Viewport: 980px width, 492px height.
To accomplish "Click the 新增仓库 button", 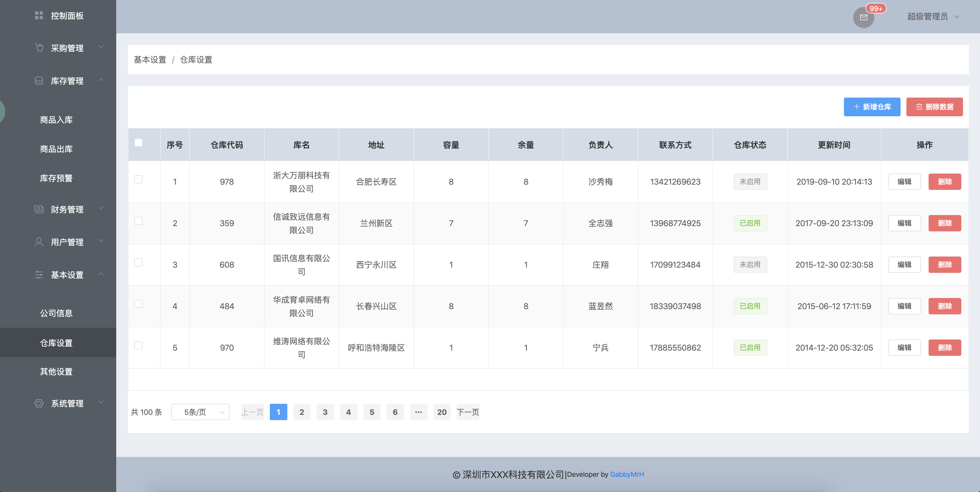I will 872,107.
